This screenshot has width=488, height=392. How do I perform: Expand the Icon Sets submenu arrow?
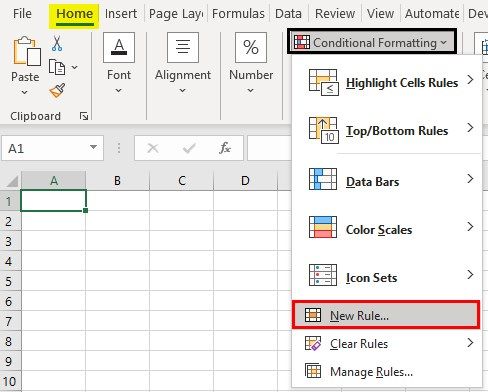point(470,275)
